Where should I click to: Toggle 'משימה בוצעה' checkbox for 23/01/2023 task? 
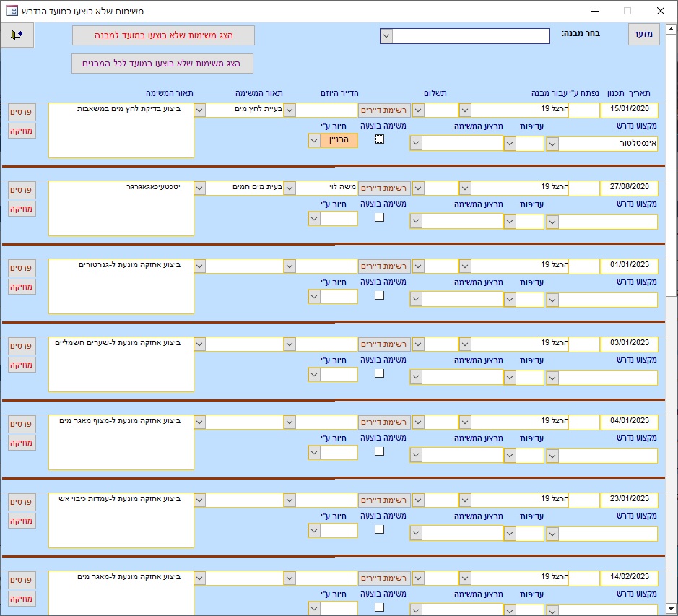point(379,529)
